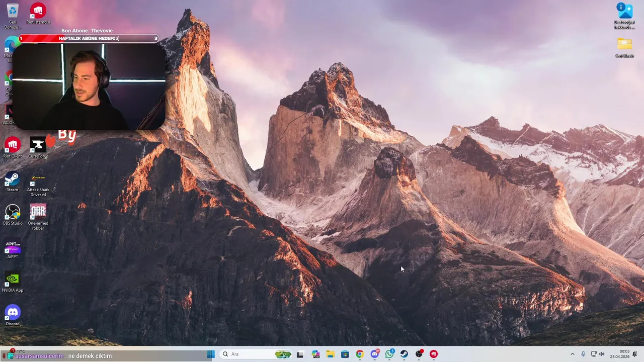Viewport: 644px width, 362px height.
Task: Switch to OBS Studio in taskbar
Action: pyautogui.click(x=419, y=354)
